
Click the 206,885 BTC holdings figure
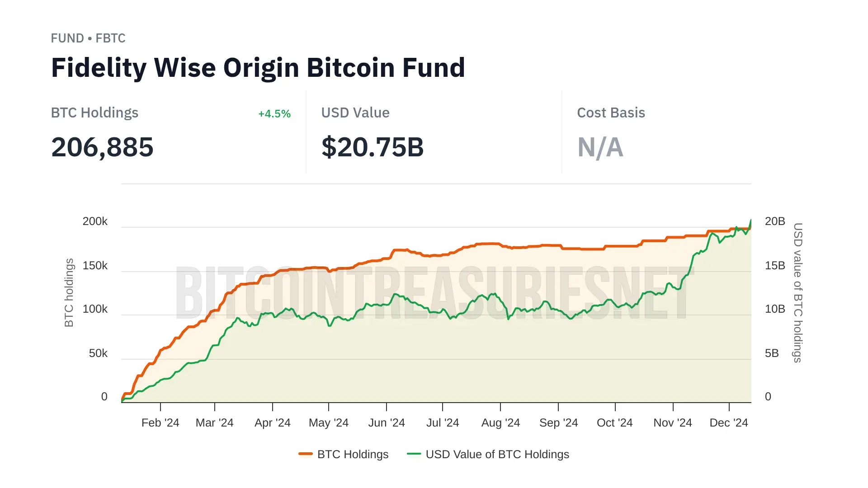coord(102,147)
